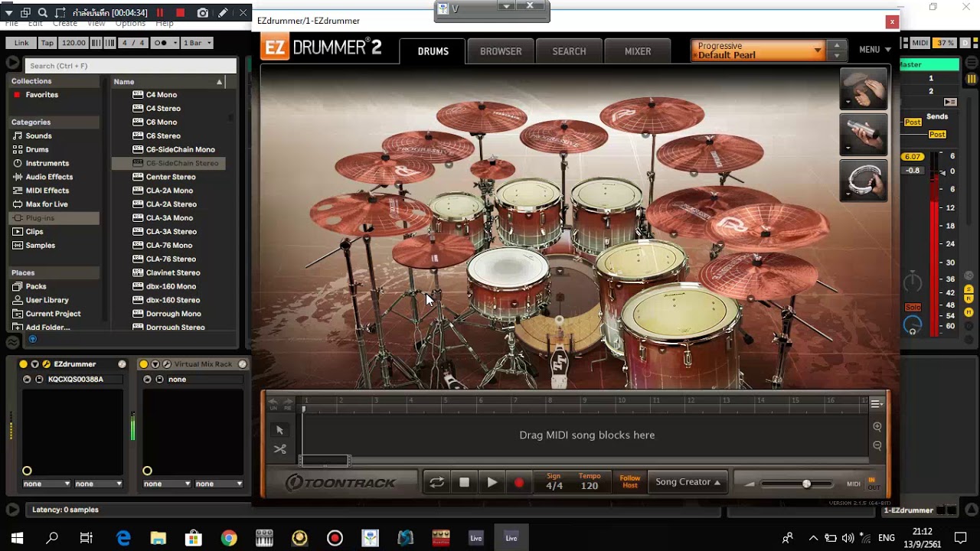Toggle the MIDI IN/OUT indicator
The width and height of the screenshot is (980, 551).
click(x=873, y=484)
